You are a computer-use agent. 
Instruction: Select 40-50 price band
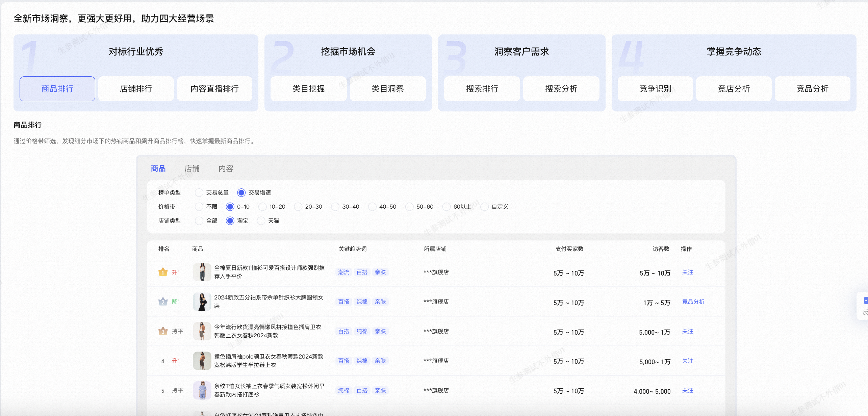click(x=372, y=207)
